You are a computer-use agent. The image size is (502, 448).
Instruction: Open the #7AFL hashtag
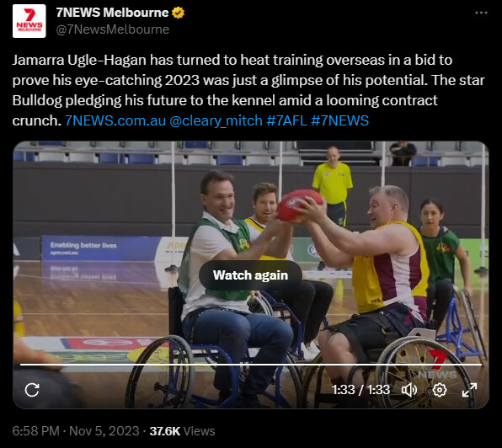pyautogui.click(x=286, y=120)
